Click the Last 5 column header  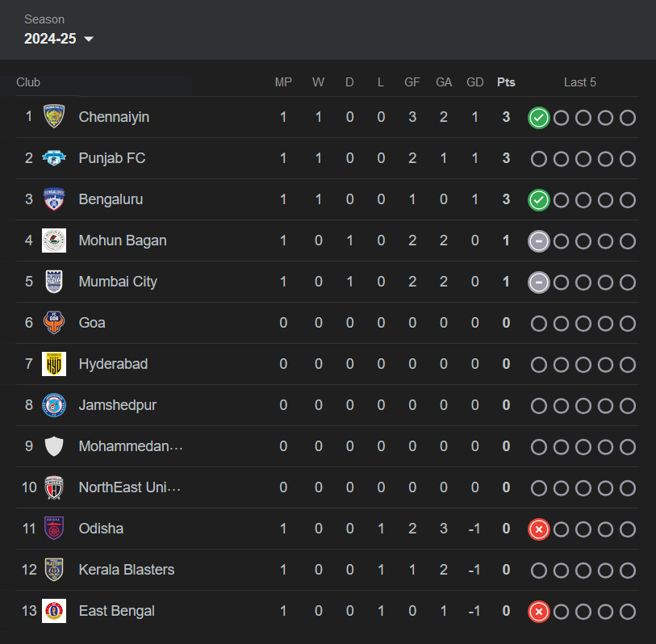(580, 82)
